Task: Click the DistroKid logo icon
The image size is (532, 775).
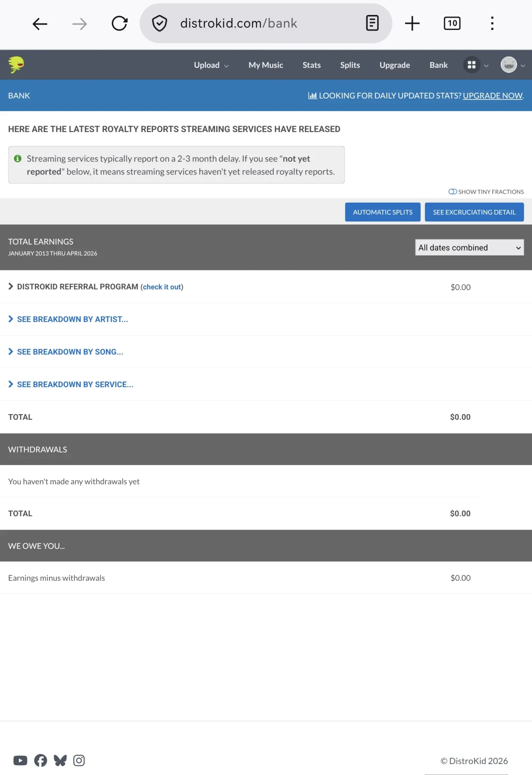Action: 16,65
